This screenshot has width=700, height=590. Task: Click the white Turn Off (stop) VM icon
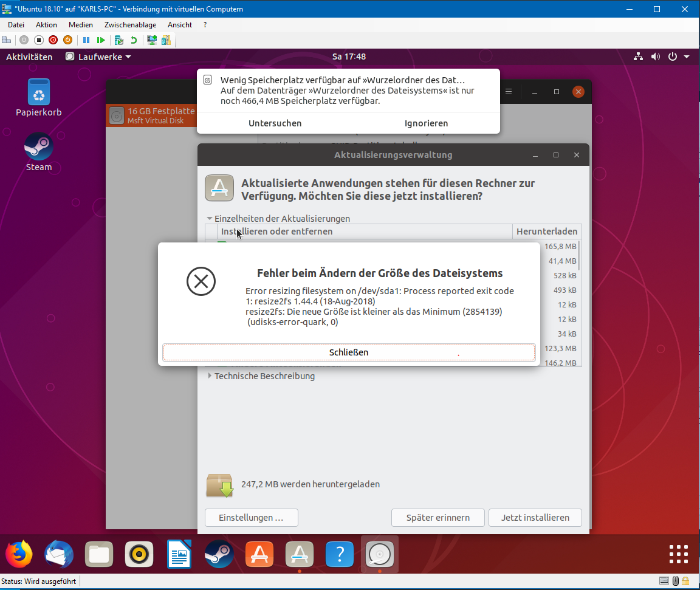pos(39,40)
